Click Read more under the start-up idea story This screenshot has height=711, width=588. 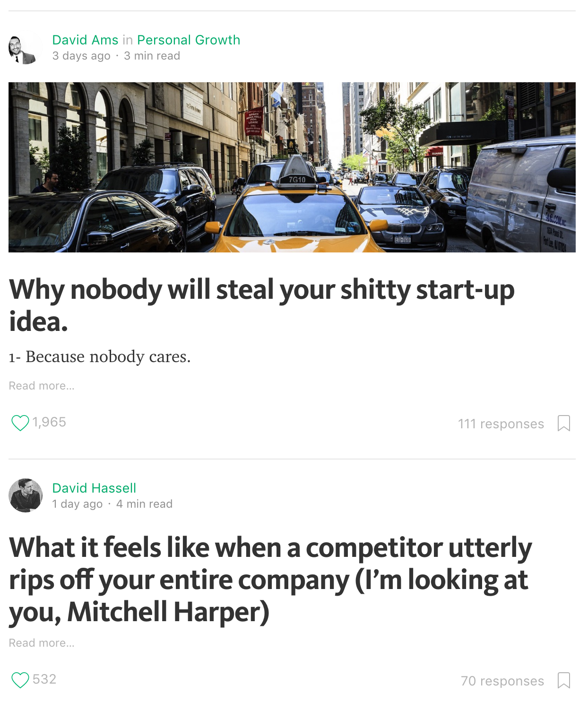coord(42,386)
